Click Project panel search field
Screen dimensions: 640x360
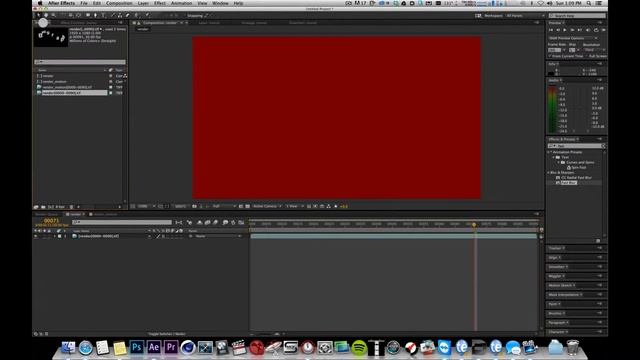coord(80,62)
